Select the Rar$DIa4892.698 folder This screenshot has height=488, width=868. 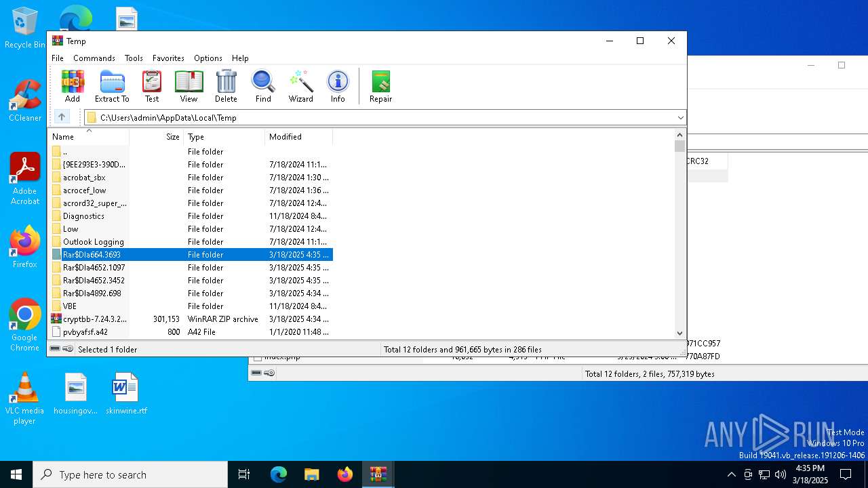point(191,293)
